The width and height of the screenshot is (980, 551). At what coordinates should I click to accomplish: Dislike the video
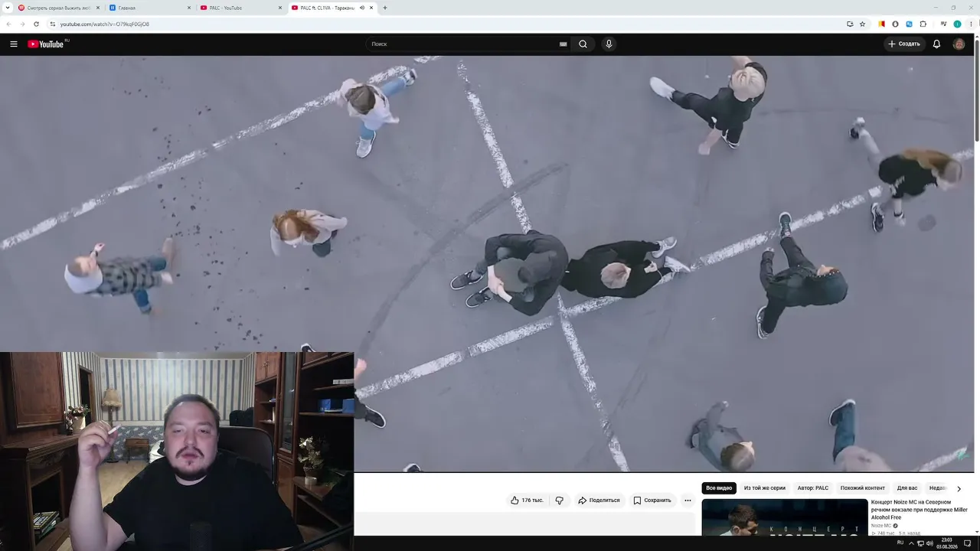(559, 500)
